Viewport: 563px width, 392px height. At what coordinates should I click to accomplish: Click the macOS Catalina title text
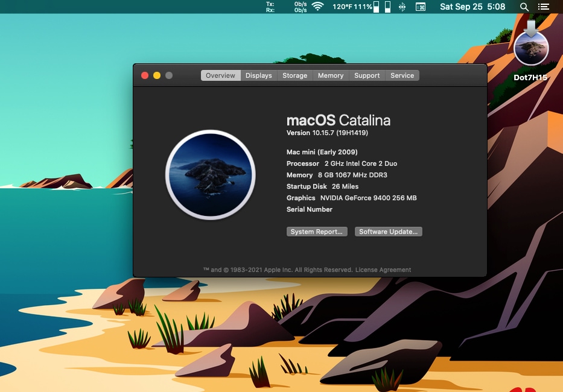tap(339, 120)
